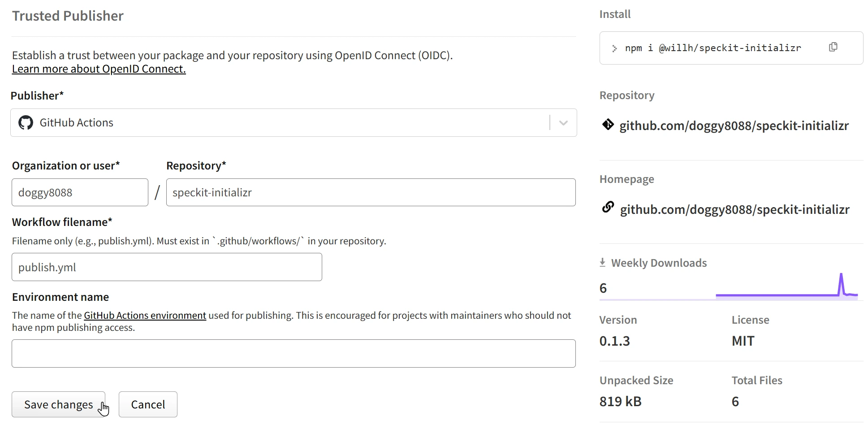Click the install command prompt chevron

(614, 48)
